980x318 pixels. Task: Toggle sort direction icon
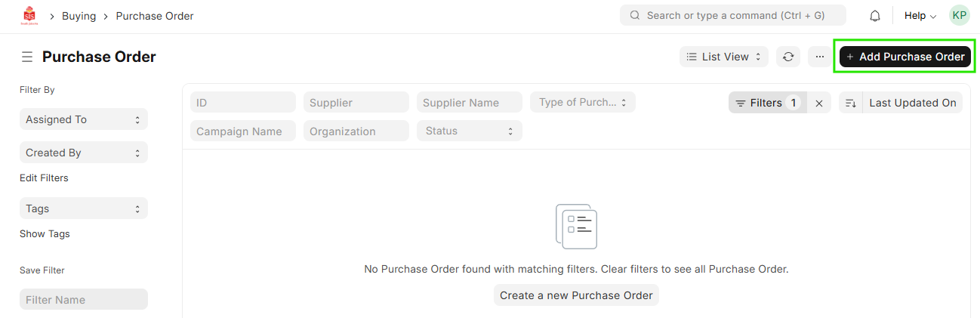(851, 103)
